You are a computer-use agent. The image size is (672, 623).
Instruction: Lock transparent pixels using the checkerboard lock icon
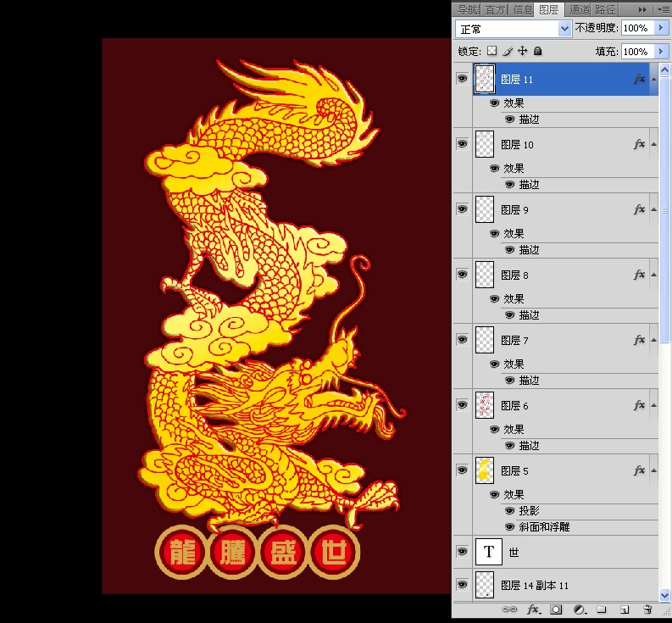pos(492,51)
